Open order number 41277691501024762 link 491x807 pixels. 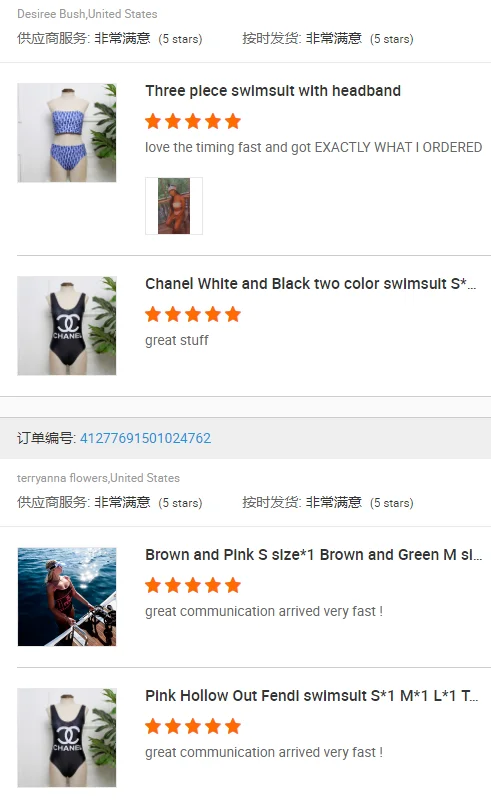(145, 438)
